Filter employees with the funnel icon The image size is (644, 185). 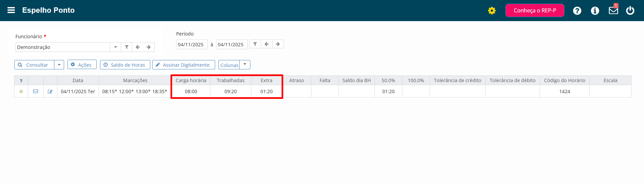pyautogui.click(x=127, y=47)
